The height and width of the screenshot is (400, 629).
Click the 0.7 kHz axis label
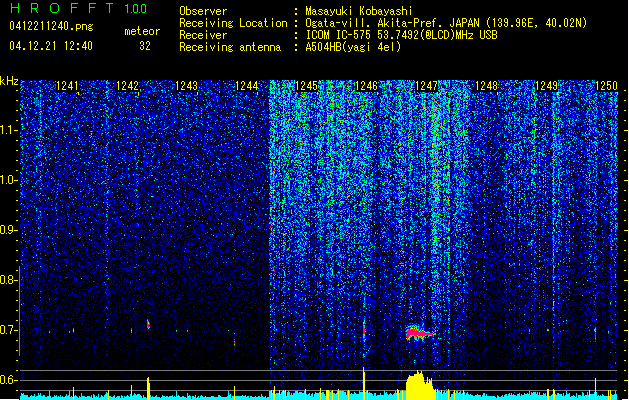coord(9,330)
